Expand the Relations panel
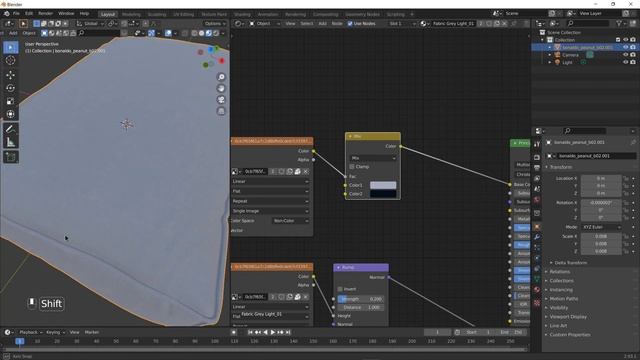 coord(560,272)
